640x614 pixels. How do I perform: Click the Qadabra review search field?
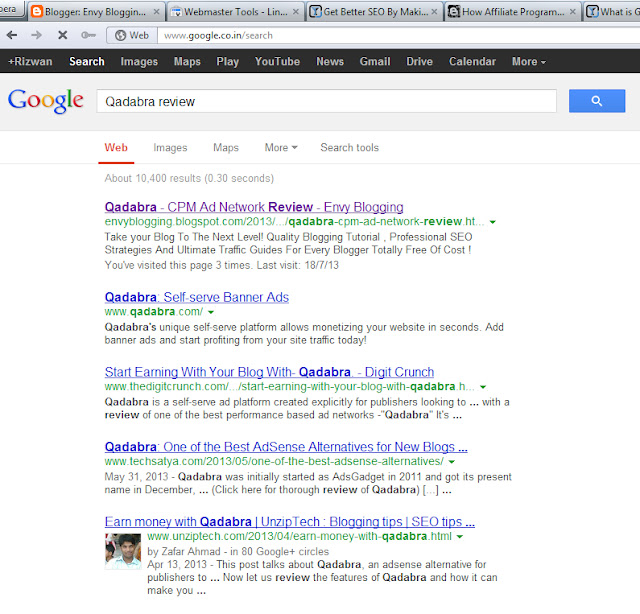tap(327, 101)
